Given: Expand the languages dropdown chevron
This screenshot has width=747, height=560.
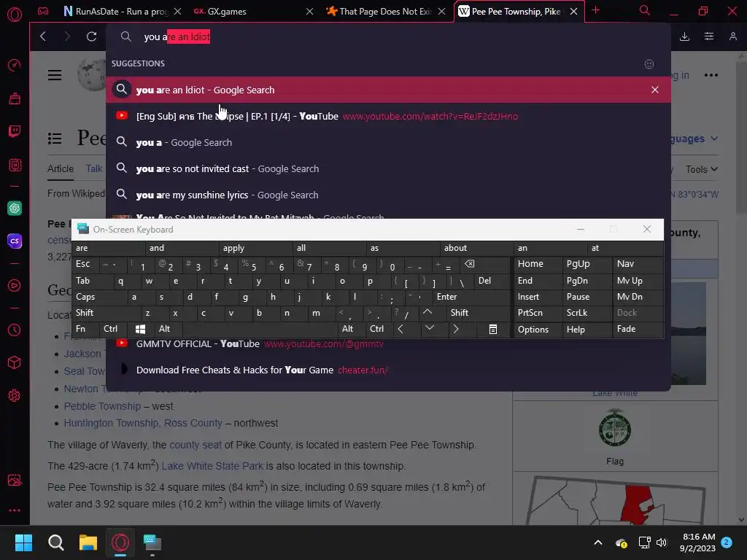Looking at the screenshot, I should pos(714,139).
